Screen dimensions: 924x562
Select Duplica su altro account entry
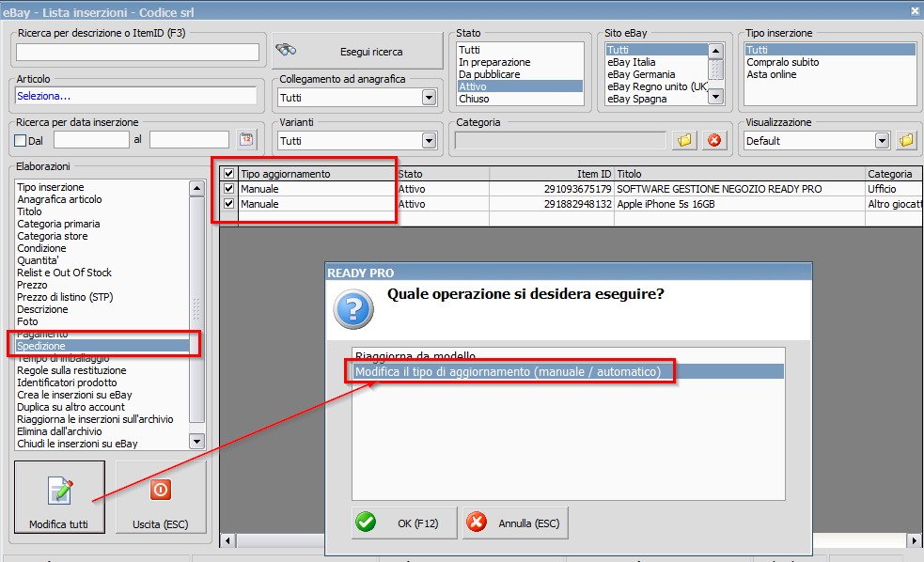102,407
